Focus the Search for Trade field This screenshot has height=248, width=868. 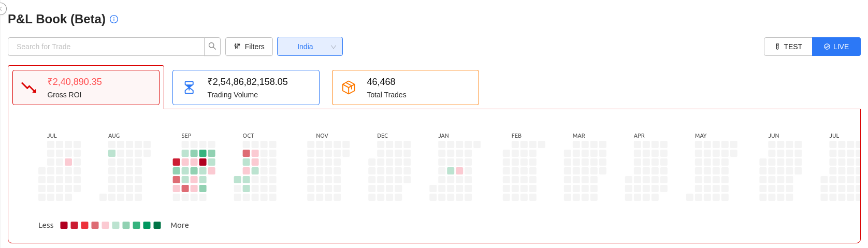click(106, 47)
